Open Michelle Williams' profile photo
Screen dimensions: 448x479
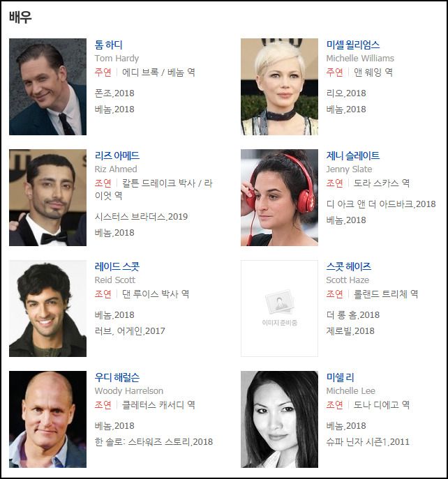click(x=279, y=86)
